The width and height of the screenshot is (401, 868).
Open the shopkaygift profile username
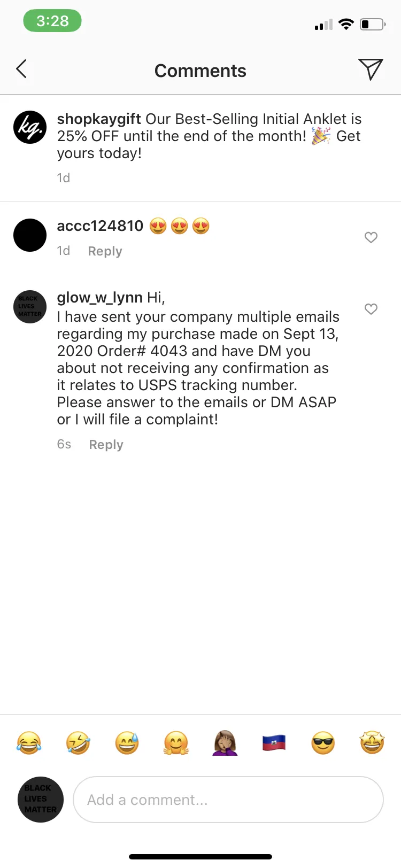99,119
